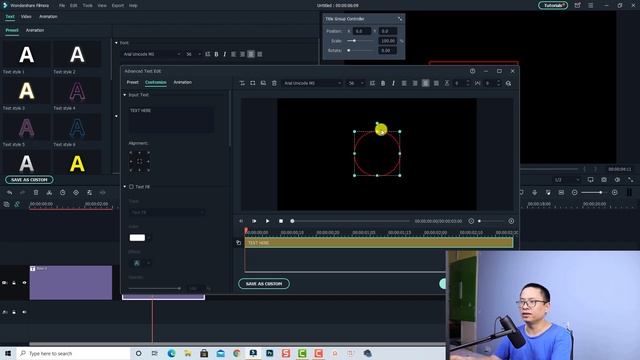Click the TEXT HERE input text field
This screenshot has width=640, height=360.
click(x=171, y=120)
